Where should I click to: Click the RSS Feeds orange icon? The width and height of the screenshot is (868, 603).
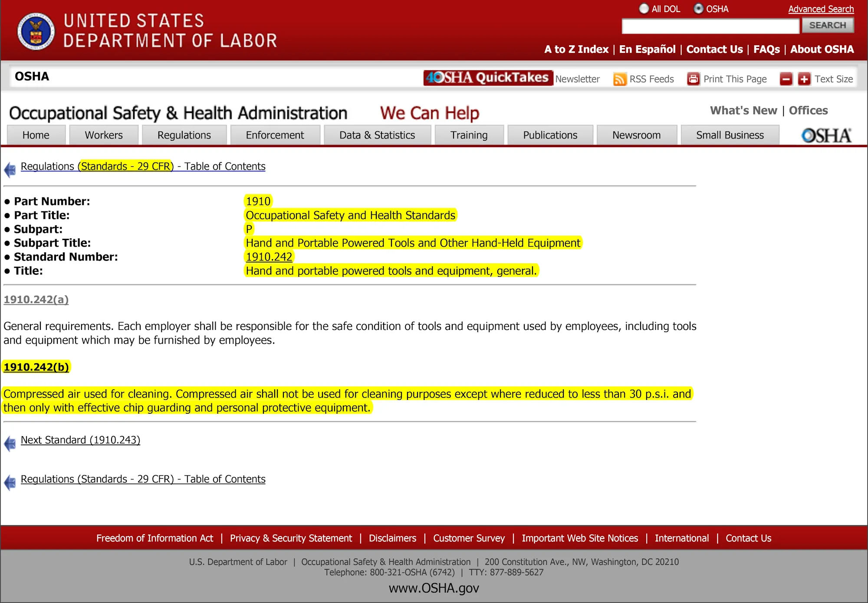619,79
